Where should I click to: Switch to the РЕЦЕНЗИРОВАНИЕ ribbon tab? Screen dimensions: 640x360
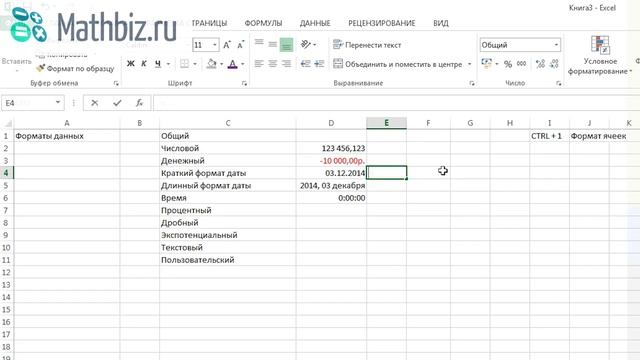pyautogui.click(x=382, y=23)
